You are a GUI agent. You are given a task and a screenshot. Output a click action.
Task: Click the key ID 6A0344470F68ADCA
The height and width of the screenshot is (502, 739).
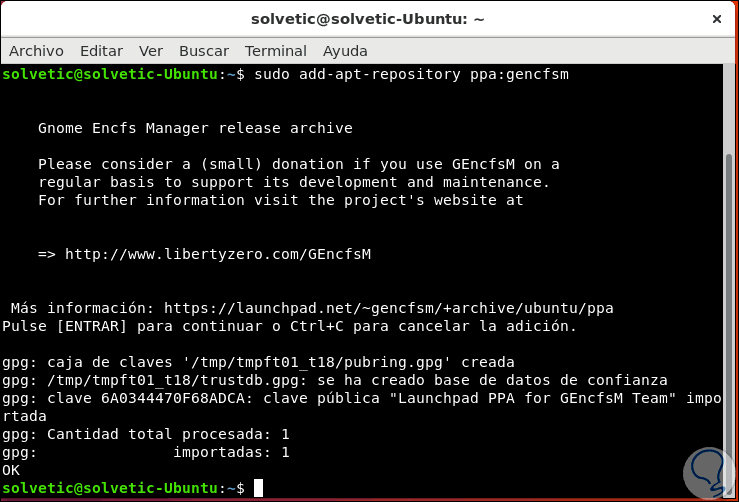click(173, 398)
